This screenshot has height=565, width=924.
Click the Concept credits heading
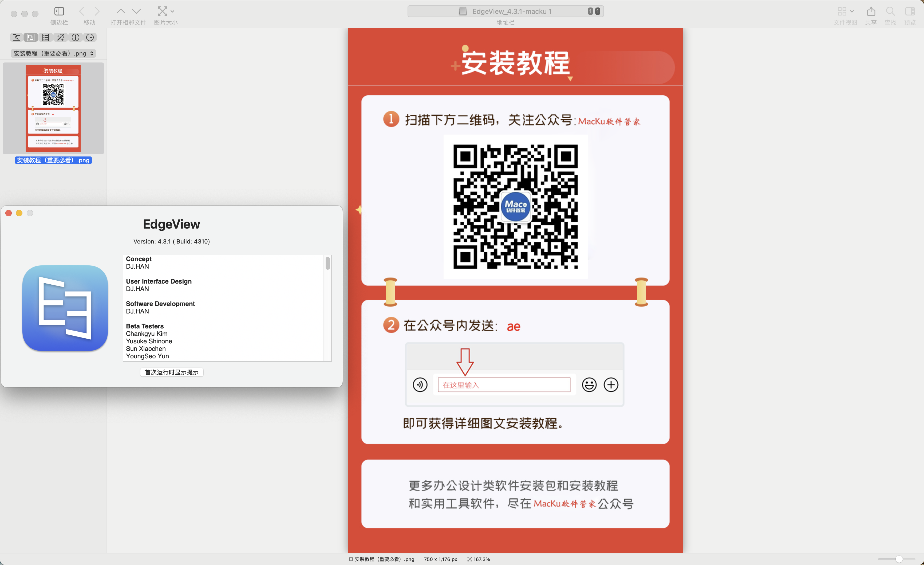tap(139, 259)
